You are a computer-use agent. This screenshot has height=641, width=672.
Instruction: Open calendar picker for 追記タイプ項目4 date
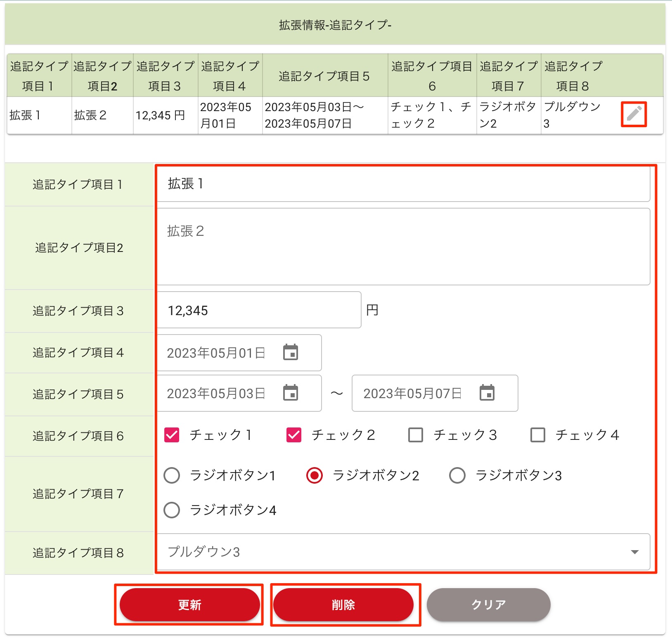click(x=291, y=352)
